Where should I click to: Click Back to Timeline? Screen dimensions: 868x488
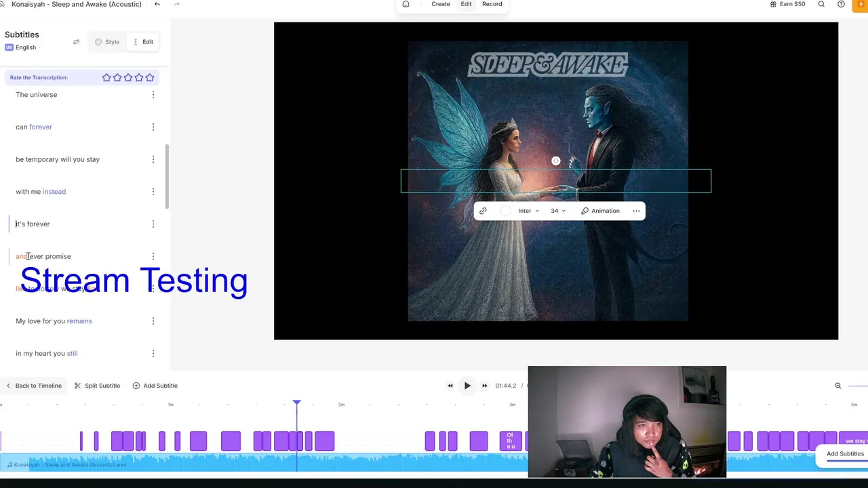[x=34, y=386]
